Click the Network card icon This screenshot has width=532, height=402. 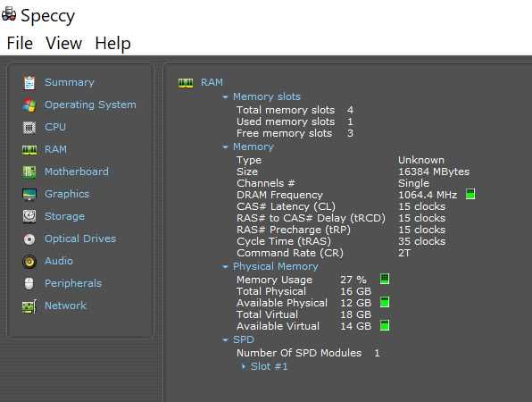tap(29, 306)
